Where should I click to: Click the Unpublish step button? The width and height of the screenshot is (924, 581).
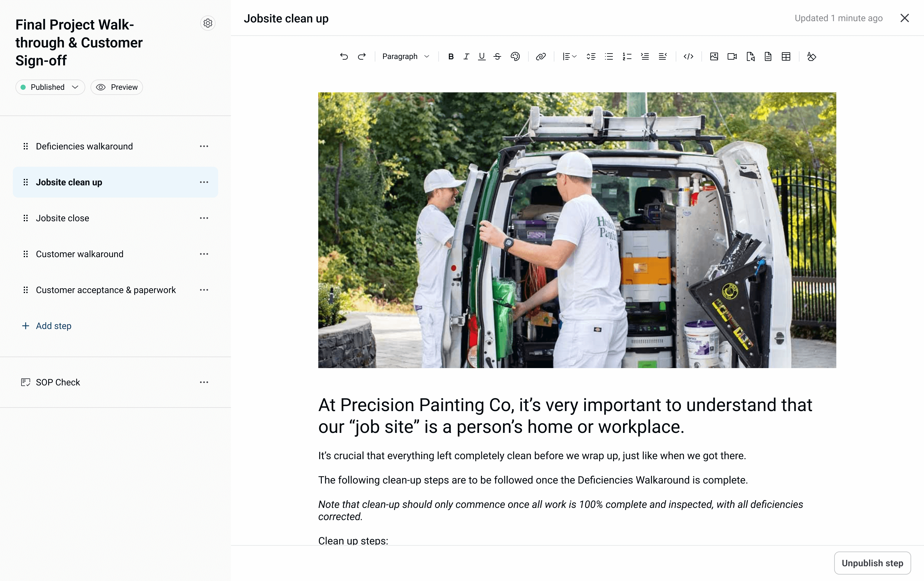pos(872,563)
